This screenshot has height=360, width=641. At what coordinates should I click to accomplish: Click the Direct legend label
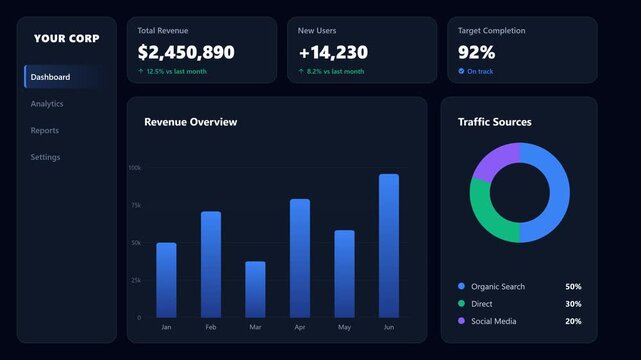pyautogui.click(x=482, y=304)
